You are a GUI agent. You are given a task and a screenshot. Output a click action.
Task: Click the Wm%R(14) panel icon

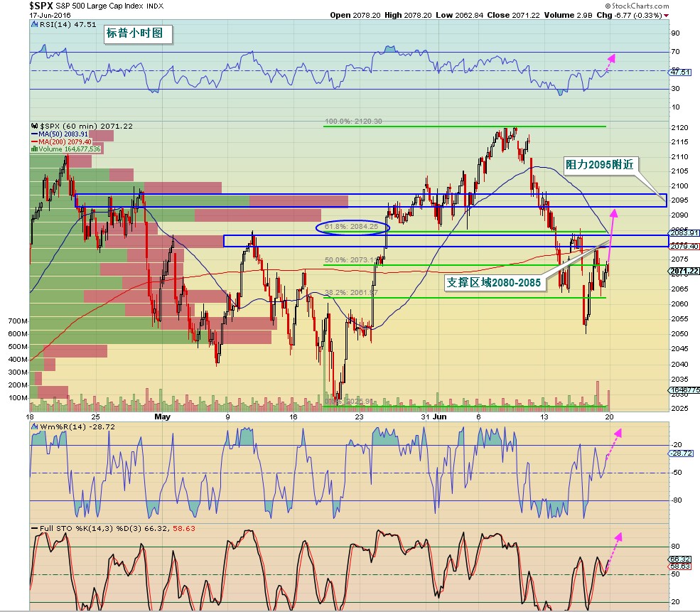[35, 426]
